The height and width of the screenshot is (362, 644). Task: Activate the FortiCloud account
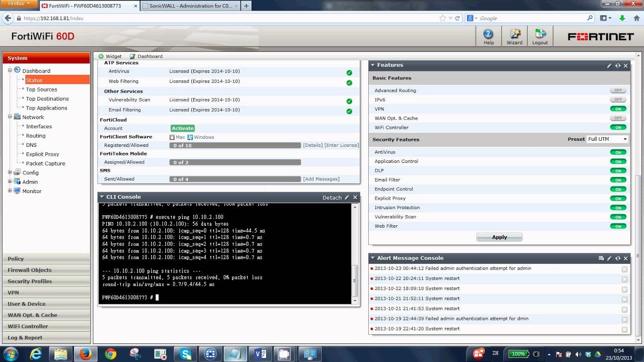pos(183,128)
